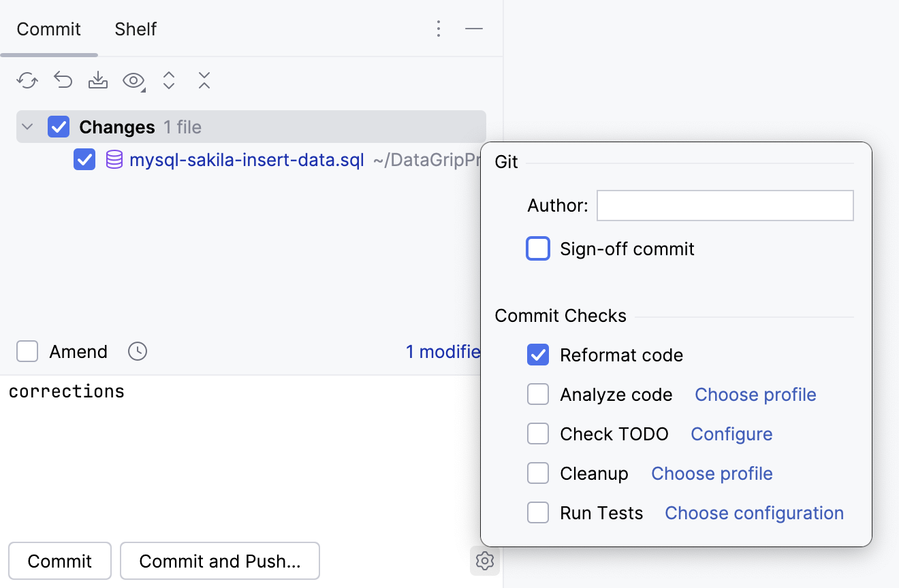The width and height of the screenshot is (899, 588).
Task: Click the database icon beside the SQL file
Action: point(113,160)
